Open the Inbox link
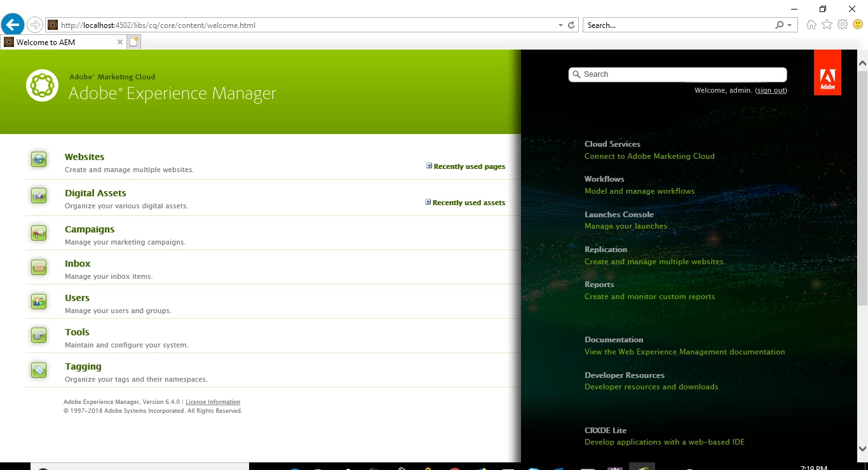Image resolution: width=868 pixels, height=470 pixels. pyautogui.click(x=78, y=264)
